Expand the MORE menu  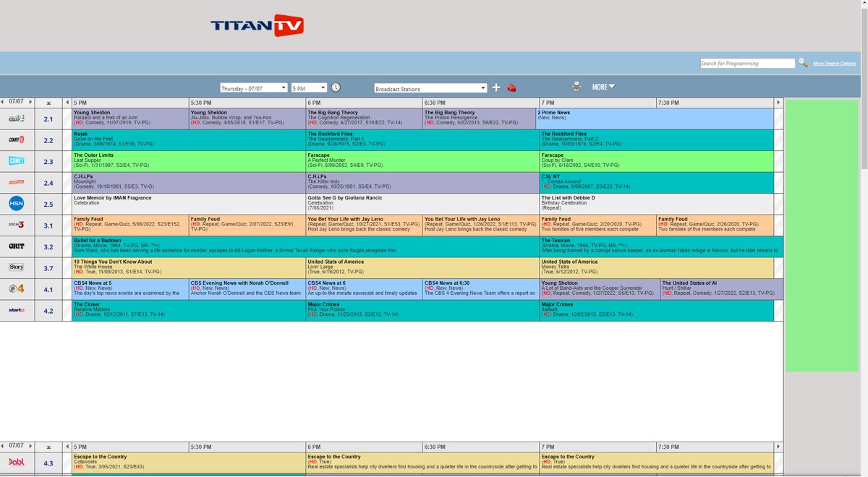coord(603,87)
